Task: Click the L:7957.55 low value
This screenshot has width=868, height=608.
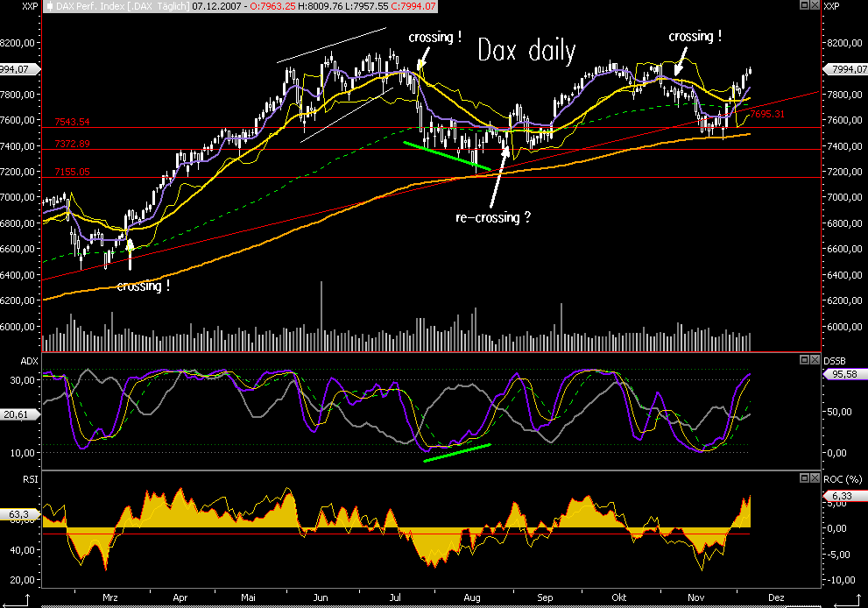Action: (x=366, y=7)
